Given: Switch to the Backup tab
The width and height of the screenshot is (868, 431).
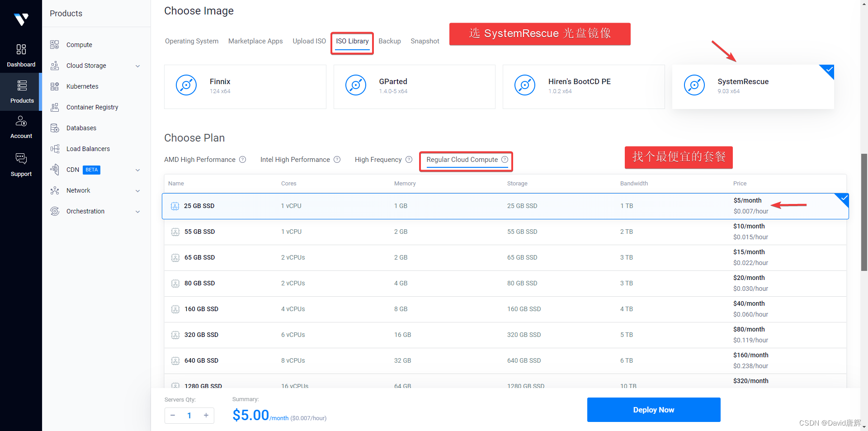Looking at the screenshot, I should pyautogui.click(x=390, y=41).
